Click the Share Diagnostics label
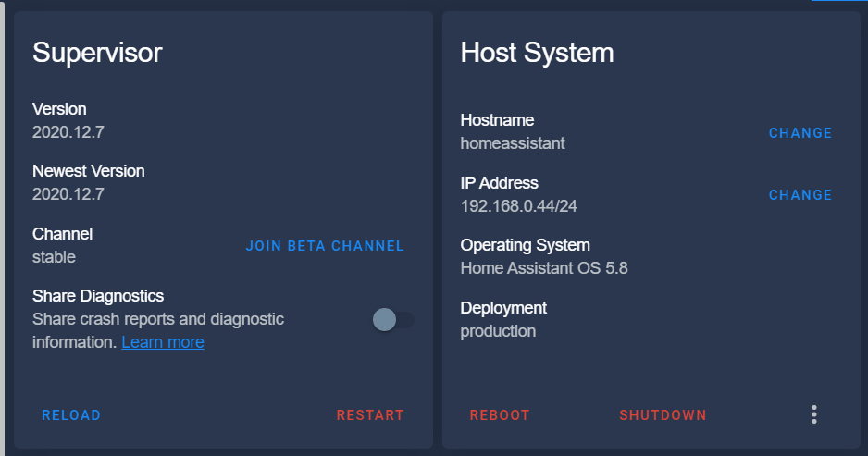Screen dimensions: 868x456 pyautogui.click(x=98, y=296)
